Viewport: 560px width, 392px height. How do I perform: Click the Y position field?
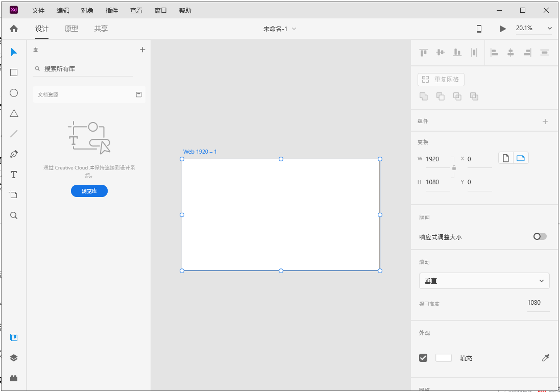[479, 182]
